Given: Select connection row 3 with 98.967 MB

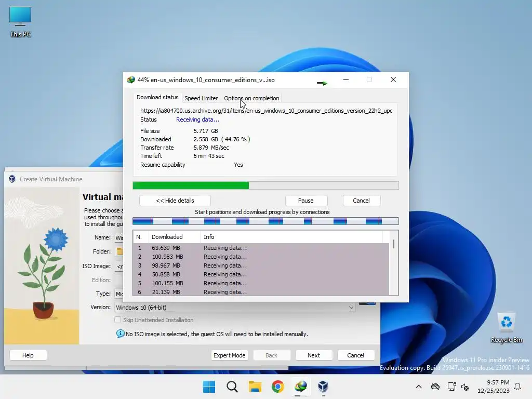Looking at the screenshot, I should click(x=261, y=265).
